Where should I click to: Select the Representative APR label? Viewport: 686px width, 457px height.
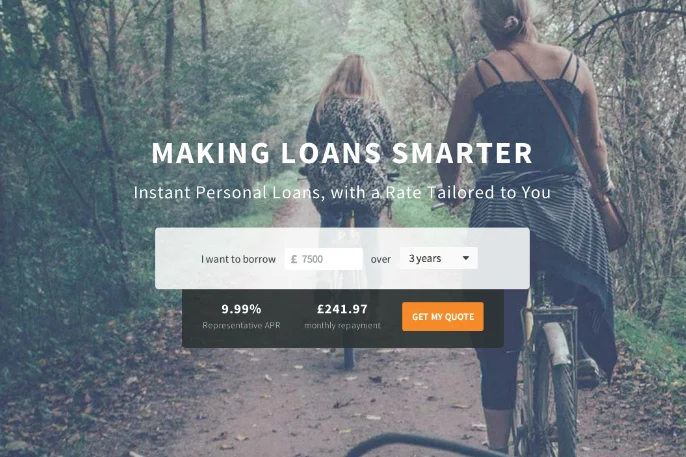tap(241, 325)
